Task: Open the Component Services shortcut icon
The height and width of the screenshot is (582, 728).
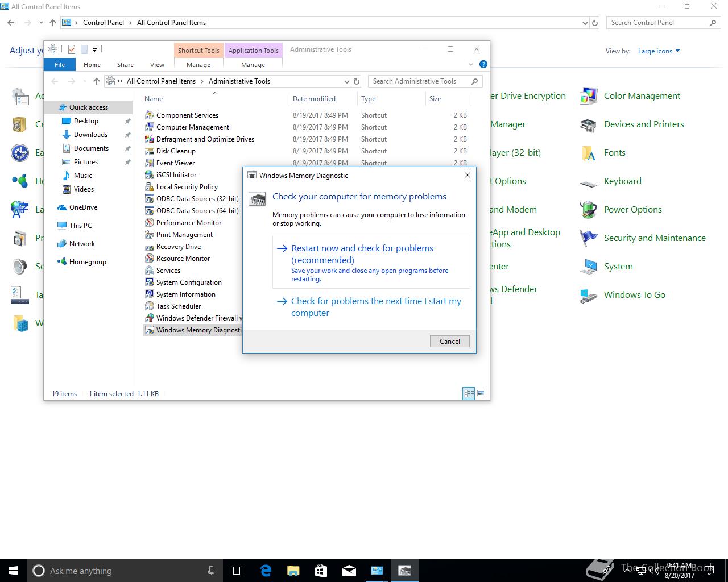Action: [150, 115]
